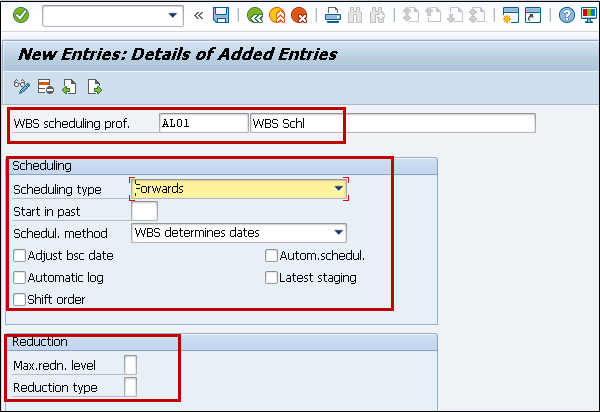
Task: Click the Next Page icon
Action: click(x=455, y=16)
